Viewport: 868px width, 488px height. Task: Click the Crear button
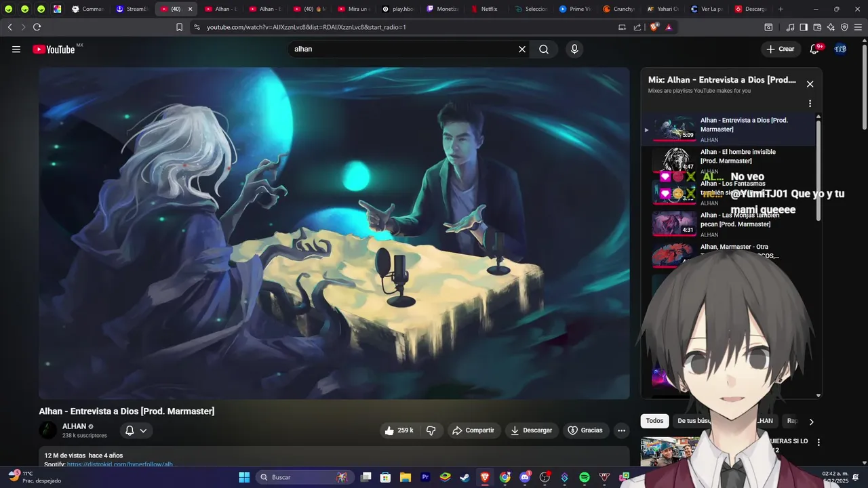tap(780, 49)
